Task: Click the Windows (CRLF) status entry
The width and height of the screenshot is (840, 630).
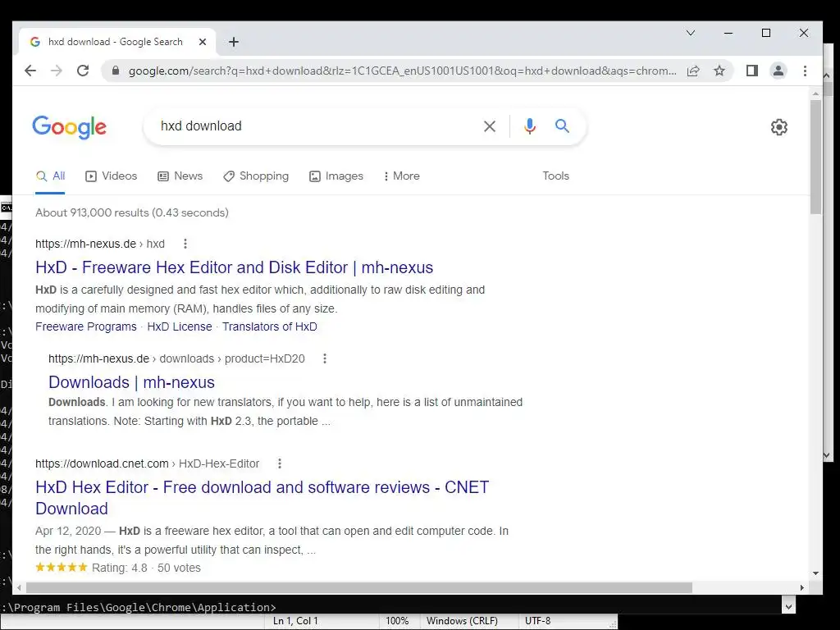Action: pyautogui.click(x=462, y=621)
